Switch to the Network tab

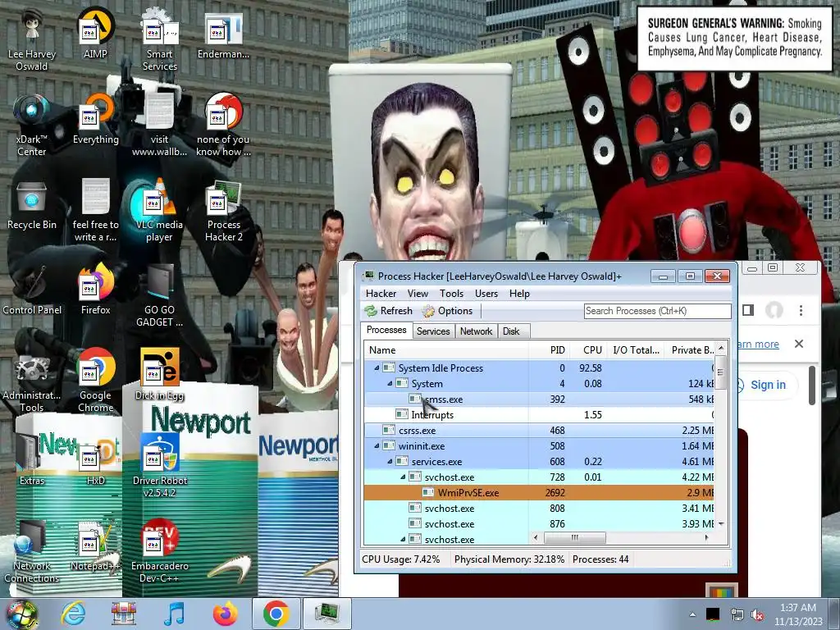(x=477, y=331)
